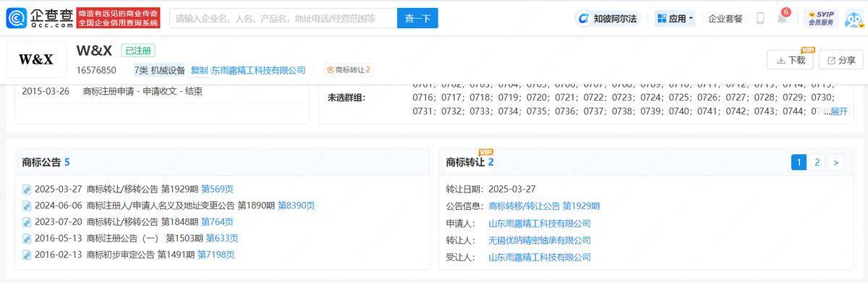Click the 商标转让 2 section heading
Screen dimensions: 868x283
pyautogui.click(x=470, y=162)
